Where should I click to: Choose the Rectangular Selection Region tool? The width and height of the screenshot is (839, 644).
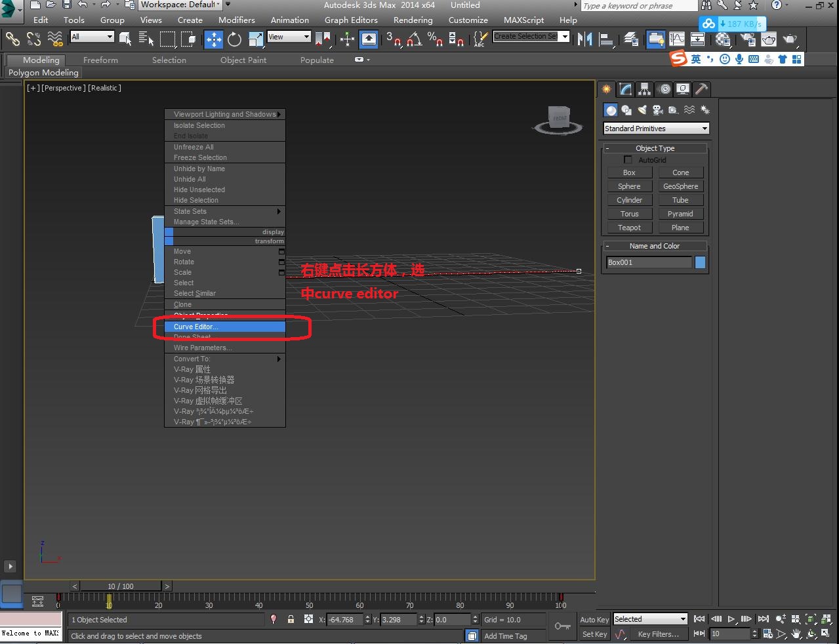point(168,39)
